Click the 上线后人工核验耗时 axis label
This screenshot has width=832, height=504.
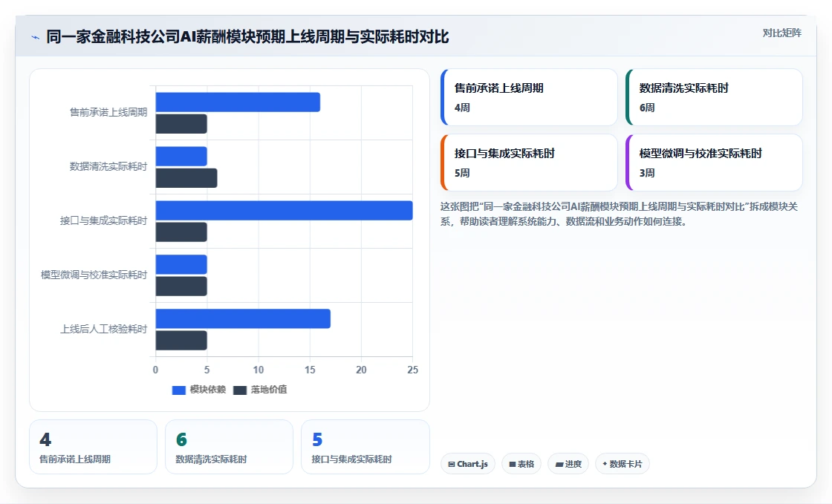[103, 329]
